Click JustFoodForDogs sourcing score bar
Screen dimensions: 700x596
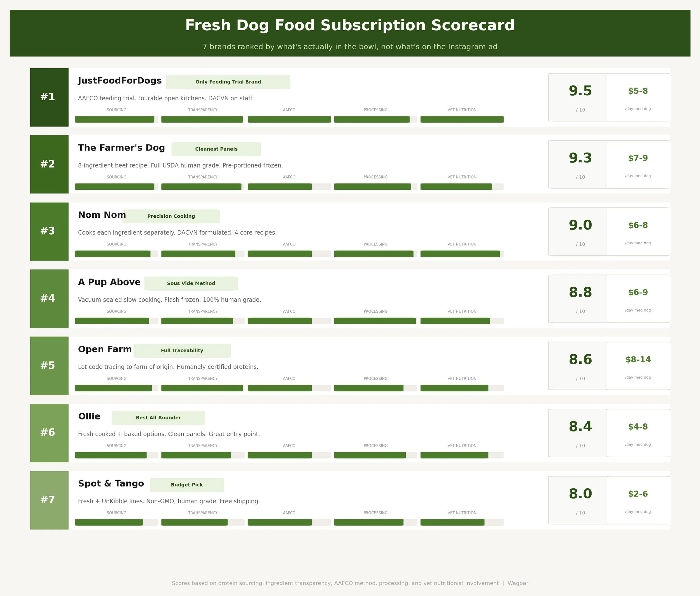(116, 119)
